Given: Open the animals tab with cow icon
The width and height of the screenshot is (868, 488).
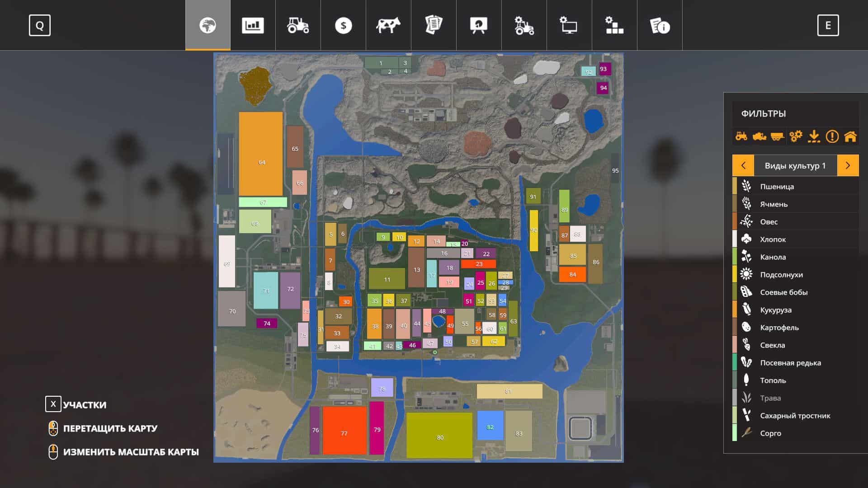Looking at the screenshot, I should tap(388, 25).
